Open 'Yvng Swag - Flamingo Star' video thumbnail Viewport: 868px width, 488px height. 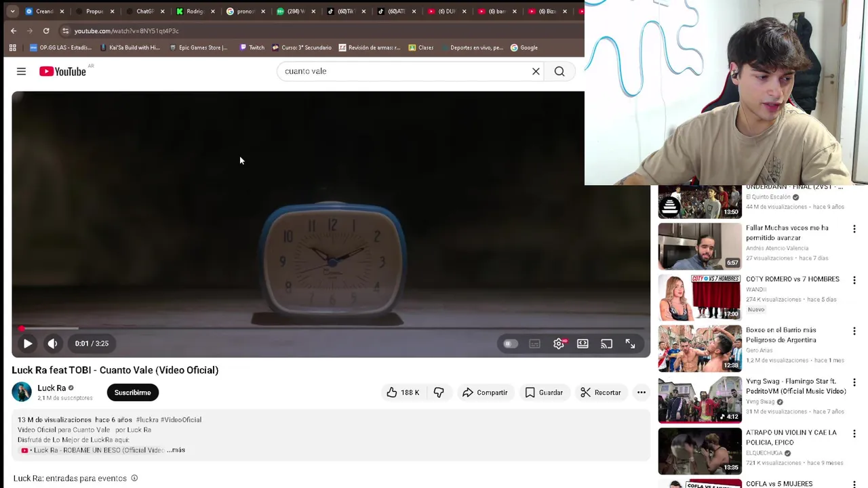click(700, 400)
